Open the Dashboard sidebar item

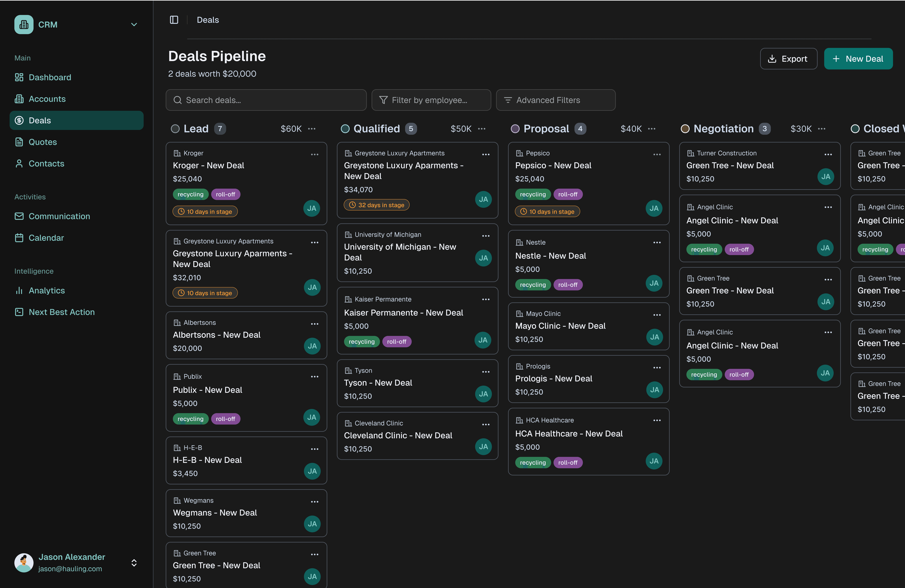pyautogui.click(x=50, y=77)
